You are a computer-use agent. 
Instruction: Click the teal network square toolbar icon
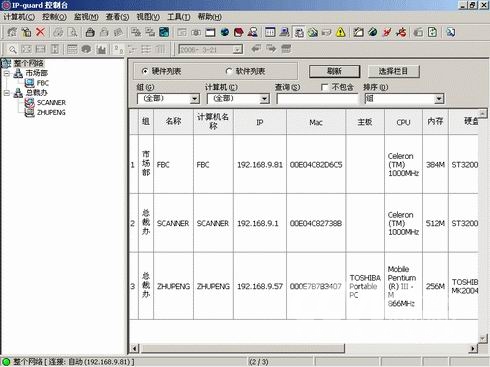(x=164, y=32)
